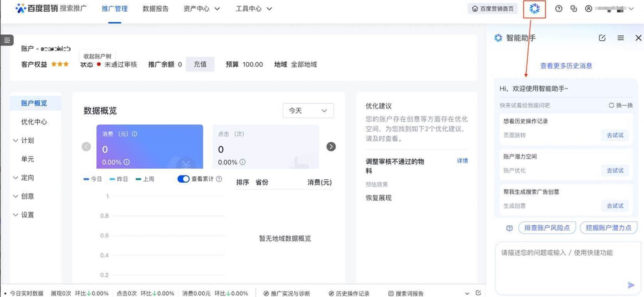Open the 智能助手 icon in top bar
Screen dimensions: 644x297
tap(534, 9)
